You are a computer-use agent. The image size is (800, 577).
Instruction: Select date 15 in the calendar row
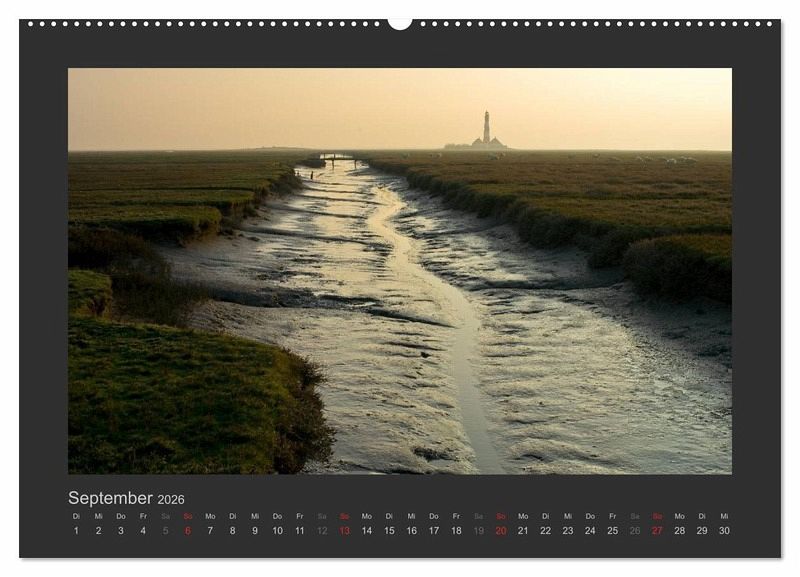click(x=389, y=531)
